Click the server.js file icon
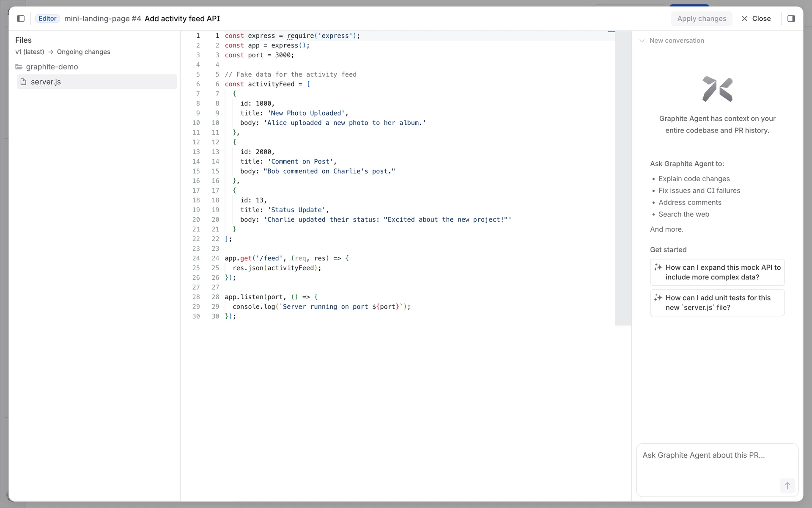Viewport: 812px width, 508px height. (23, 82)
